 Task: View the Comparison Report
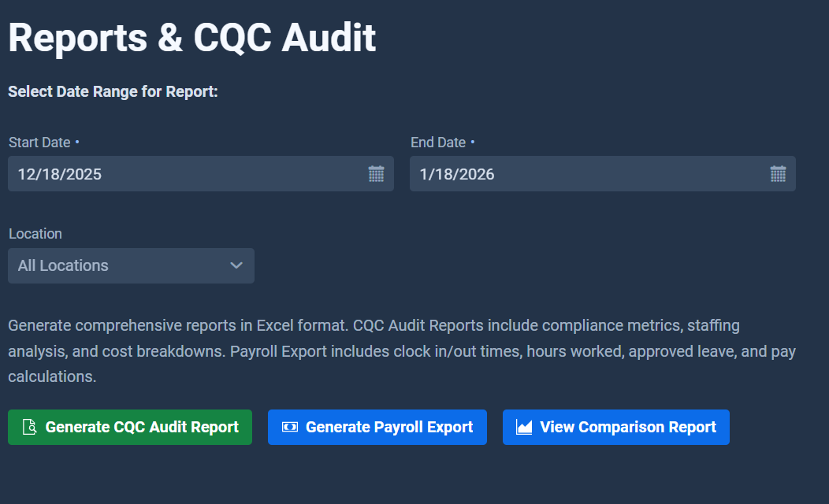click(615, 427)
